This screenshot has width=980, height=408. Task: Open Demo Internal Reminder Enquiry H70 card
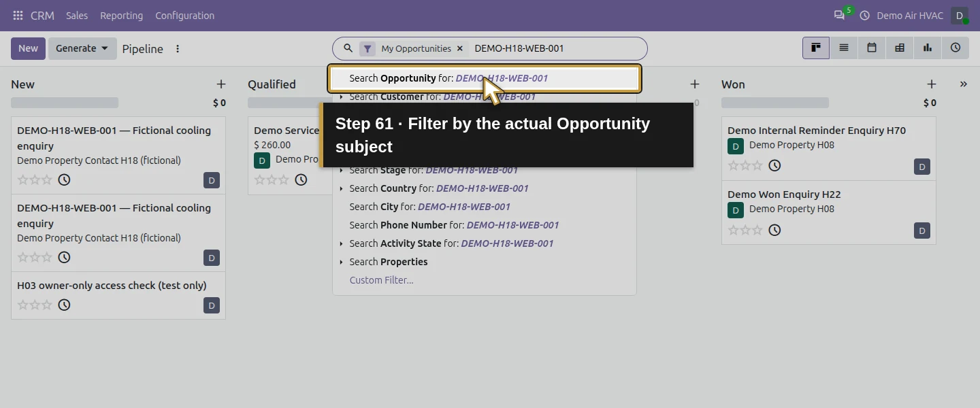coord(829,148)
